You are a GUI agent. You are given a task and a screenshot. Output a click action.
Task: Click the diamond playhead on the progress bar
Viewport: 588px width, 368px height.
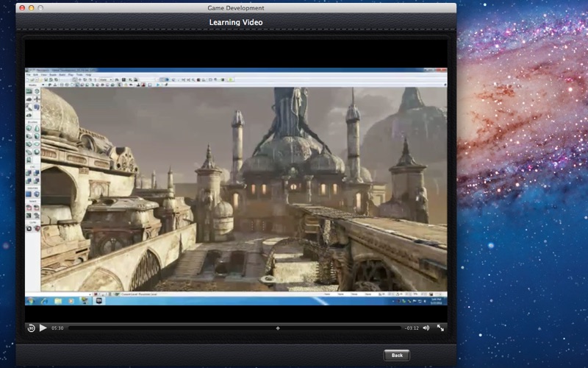(x=278, y=328)
